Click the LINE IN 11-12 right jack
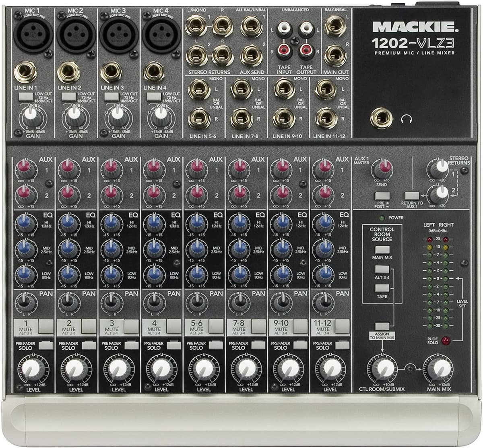This screenshot has width=483, height=448. coord(326,117)
